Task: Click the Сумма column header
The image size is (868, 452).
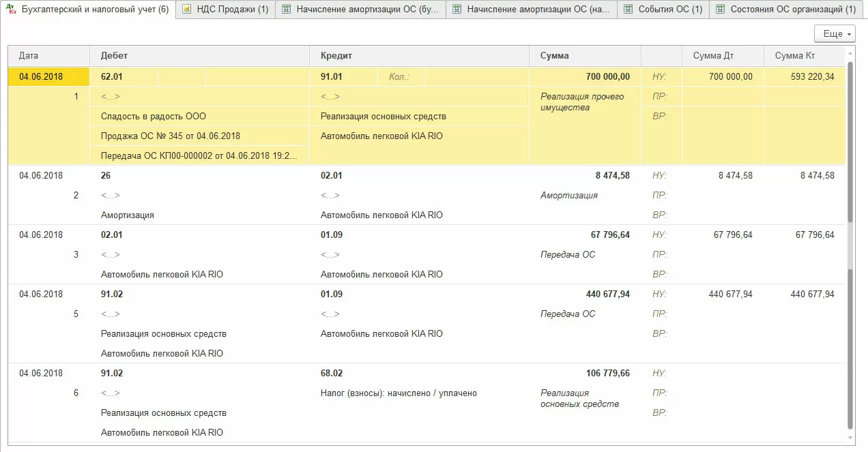Action: point(585,56)
